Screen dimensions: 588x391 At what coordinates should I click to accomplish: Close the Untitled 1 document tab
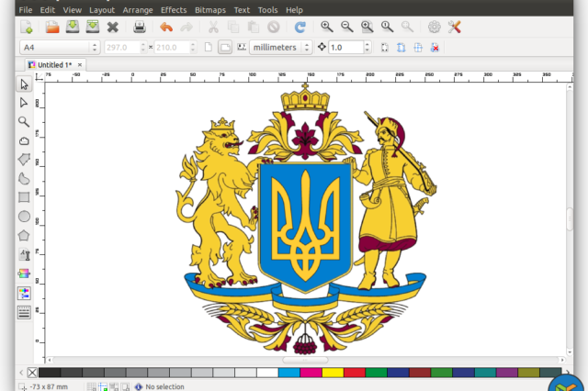click(80, 65)
